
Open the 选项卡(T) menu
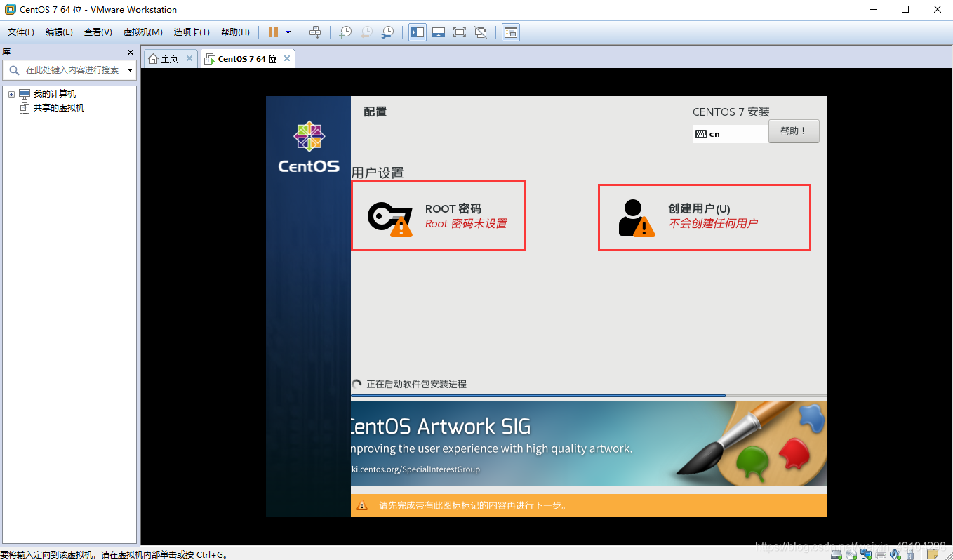click(x=192, y=32)
